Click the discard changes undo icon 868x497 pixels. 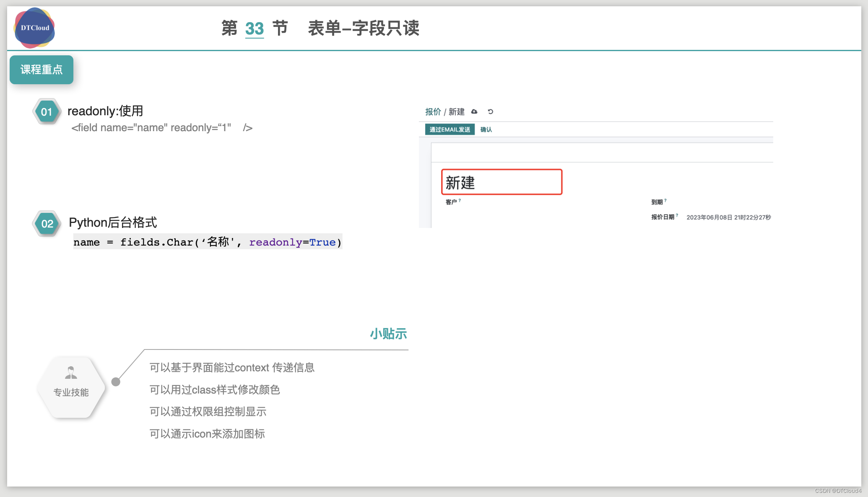tap(491, 112)
